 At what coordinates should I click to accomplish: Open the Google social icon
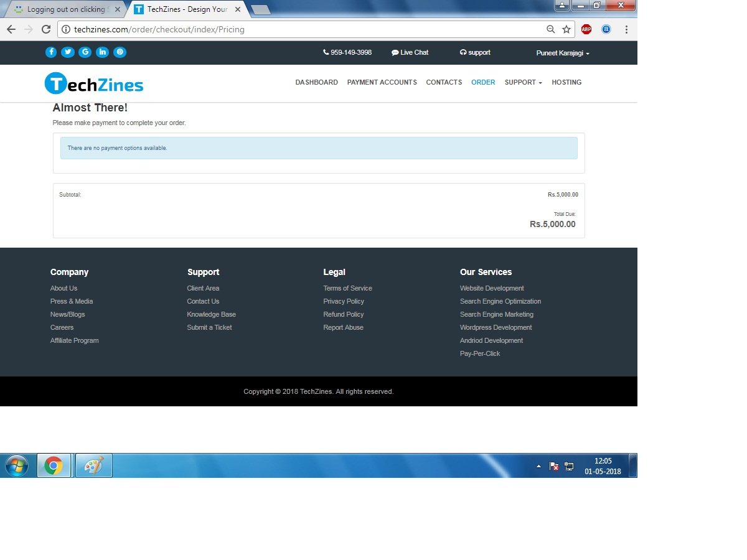85,52
